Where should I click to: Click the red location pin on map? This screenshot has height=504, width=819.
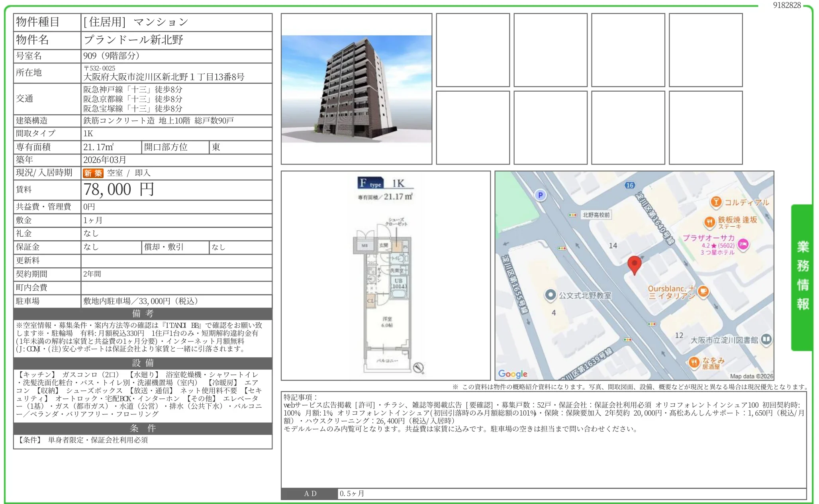tap(634, 264)
